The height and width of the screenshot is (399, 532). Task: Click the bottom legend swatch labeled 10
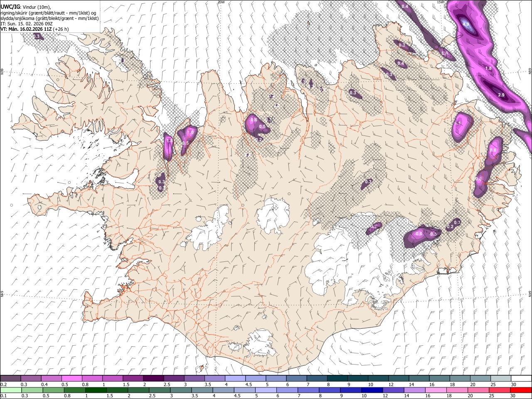tap(372, 390)
